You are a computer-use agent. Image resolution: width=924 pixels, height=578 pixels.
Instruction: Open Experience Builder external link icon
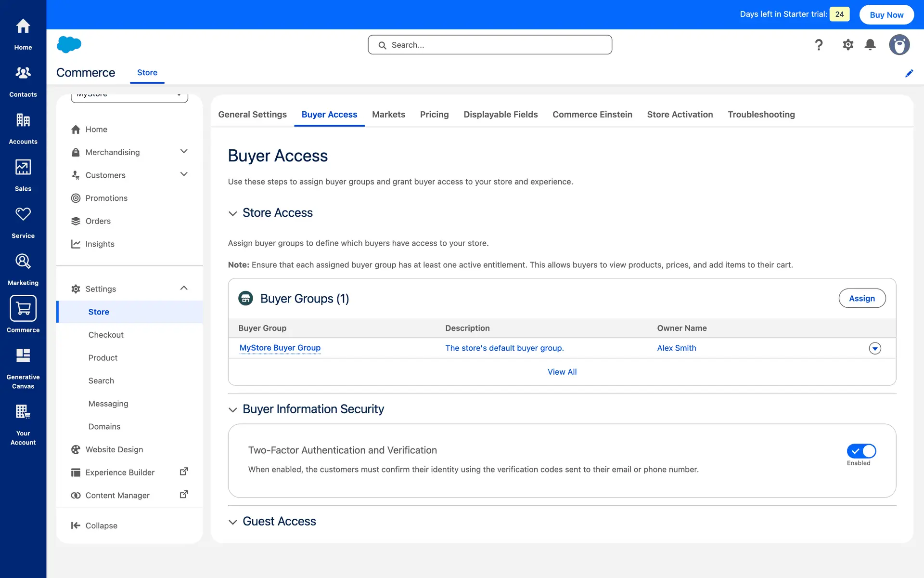[184, 472]
